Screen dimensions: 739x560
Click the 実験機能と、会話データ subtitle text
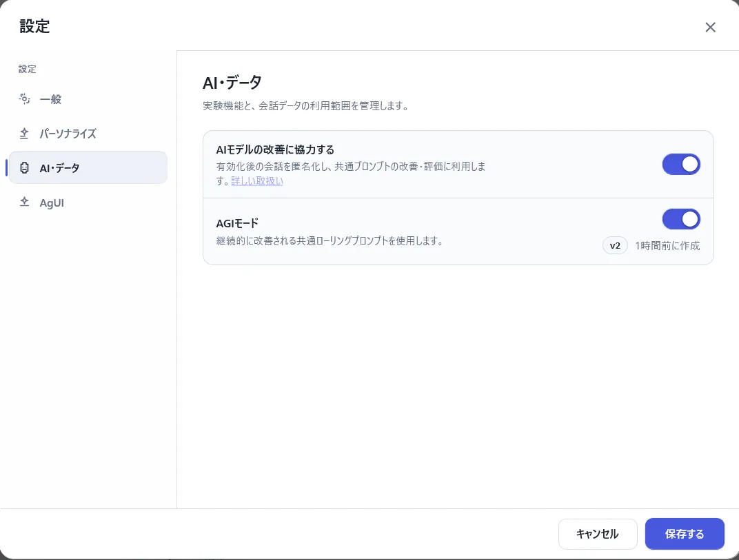click(x=306, y=106)
